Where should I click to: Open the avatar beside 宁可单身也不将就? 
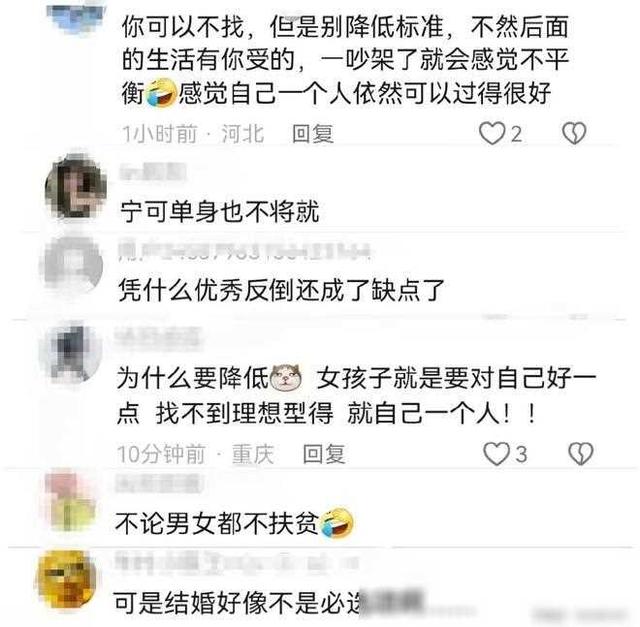[76, 188]
